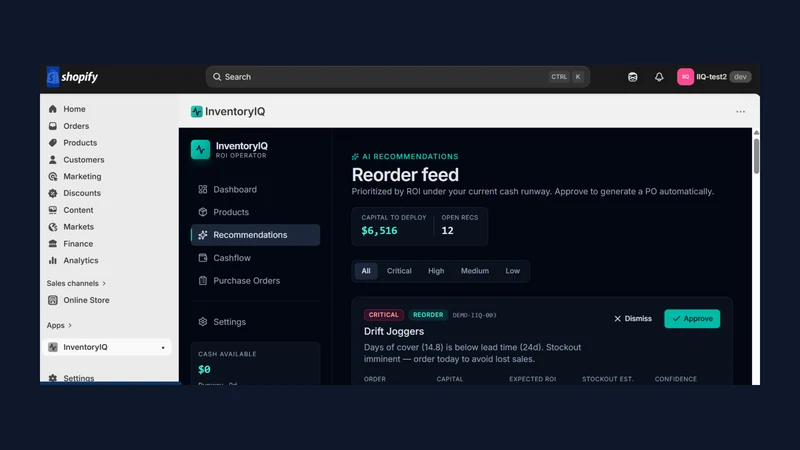Click the Home house icon
Viewport: 800px width, 450px height.
(53, 109)
